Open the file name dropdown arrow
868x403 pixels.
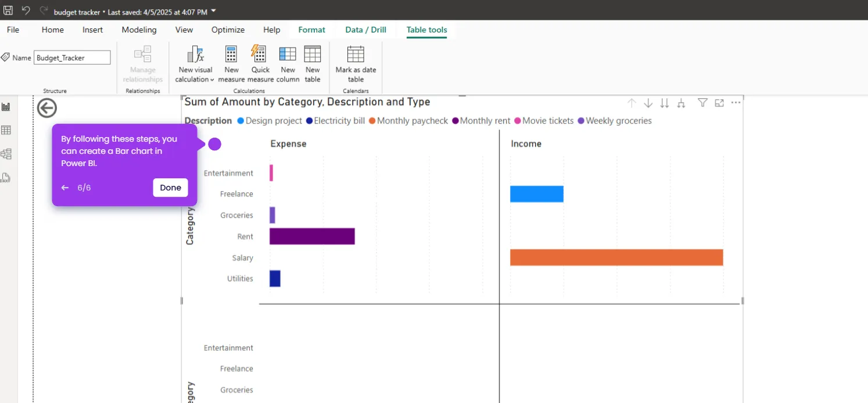pos(214,11)
